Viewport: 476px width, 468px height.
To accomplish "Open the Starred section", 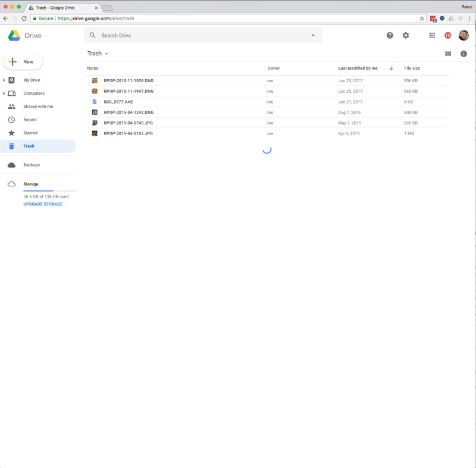I will click(x=30, y=133).
